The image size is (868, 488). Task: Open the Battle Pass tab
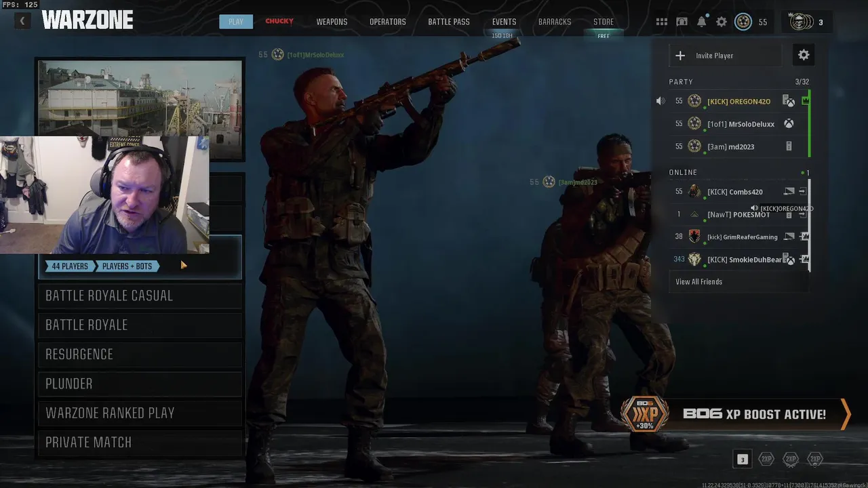[x=449, y=22]
